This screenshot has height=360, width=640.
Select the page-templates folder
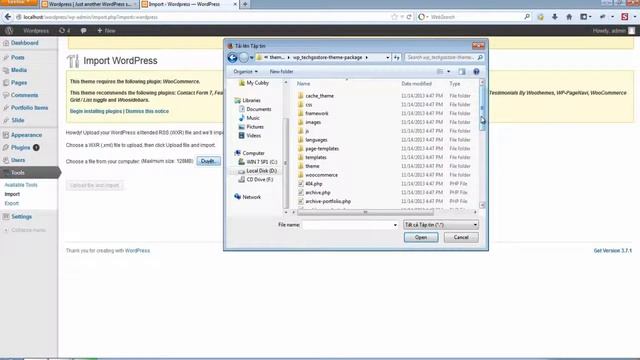click(x=322, y=149)
